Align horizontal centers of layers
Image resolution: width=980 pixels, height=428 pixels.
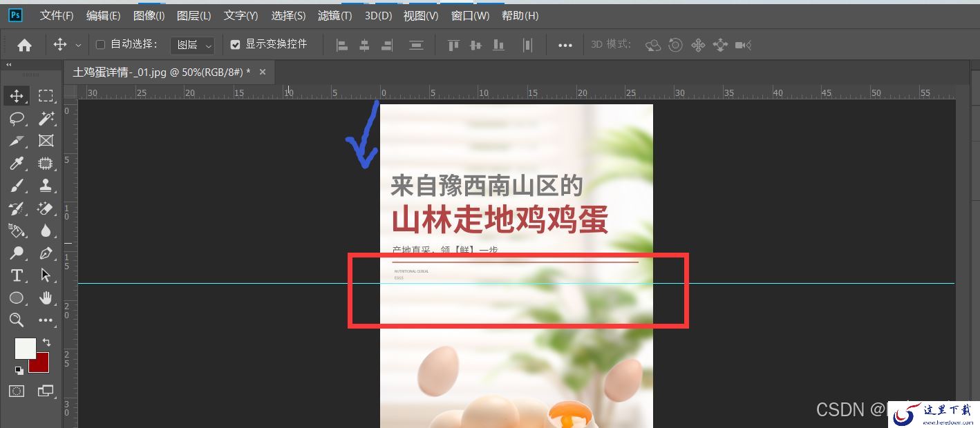(x=364, y=45)
